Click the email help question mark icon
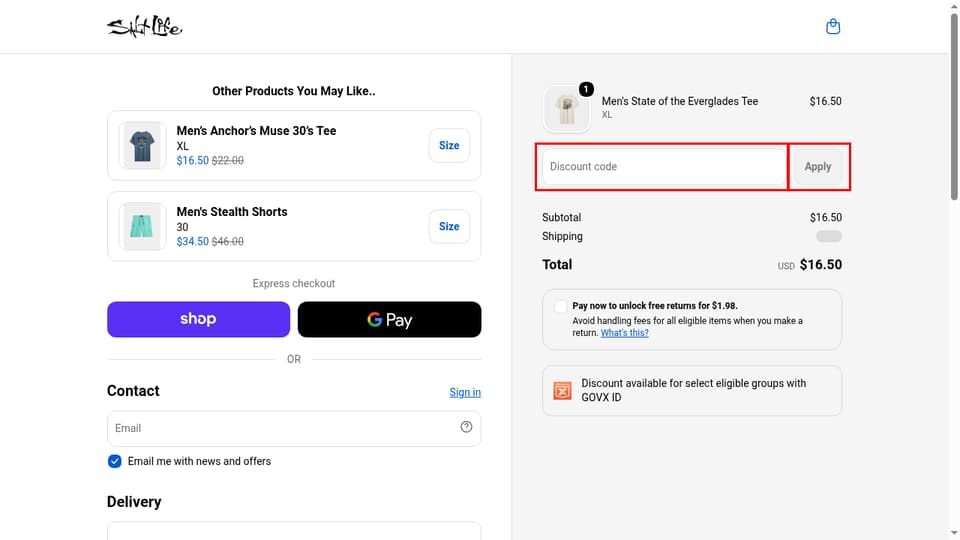The width and height of the screenshot is (960, 540). [x=466, y=427]
